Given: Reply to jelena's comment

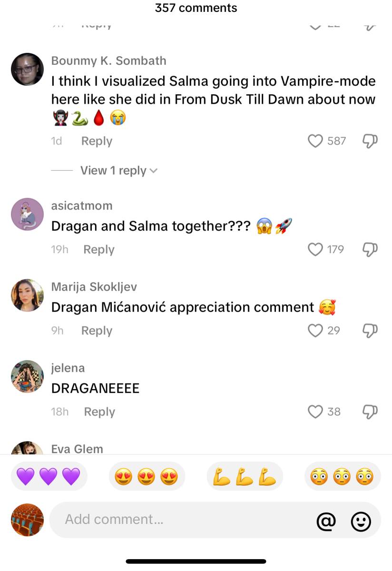Looking at the screenshot, I should pyautogui.click(x=99, y=412).
